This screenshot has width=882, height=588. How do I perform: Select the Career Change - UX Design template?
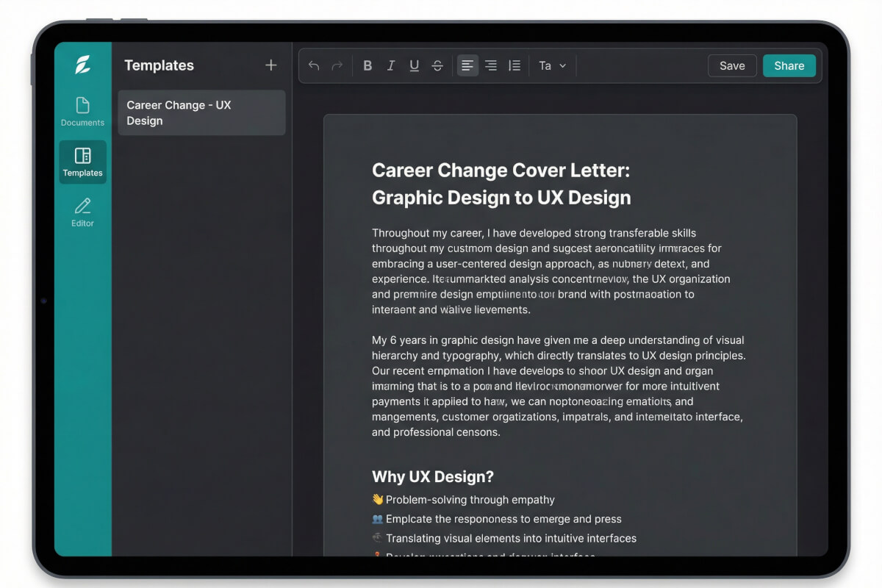pos(201,112)
